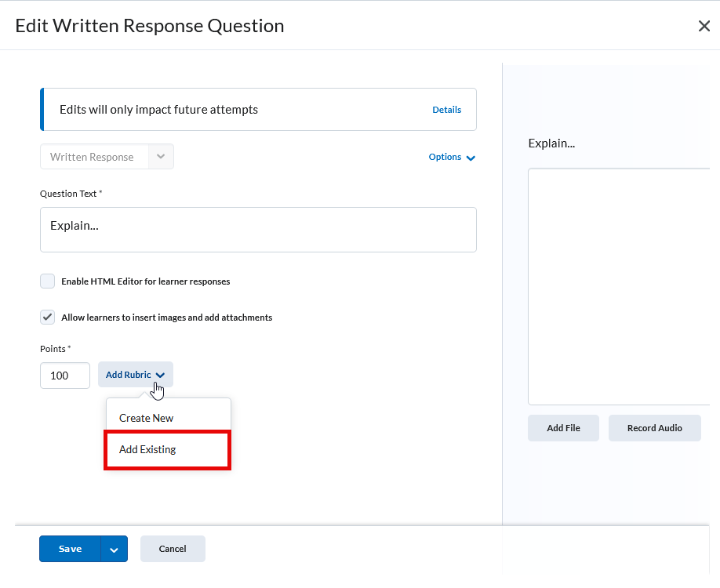Expand the Options menu
Screen dimensions: 720x588
point(452,158)
